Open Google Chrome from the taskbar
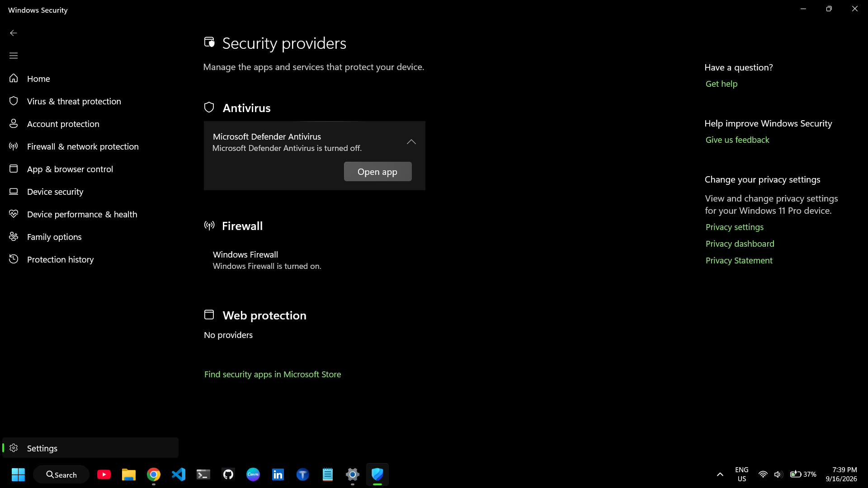Viewport: 868px width, 488px height. (154, 474)
